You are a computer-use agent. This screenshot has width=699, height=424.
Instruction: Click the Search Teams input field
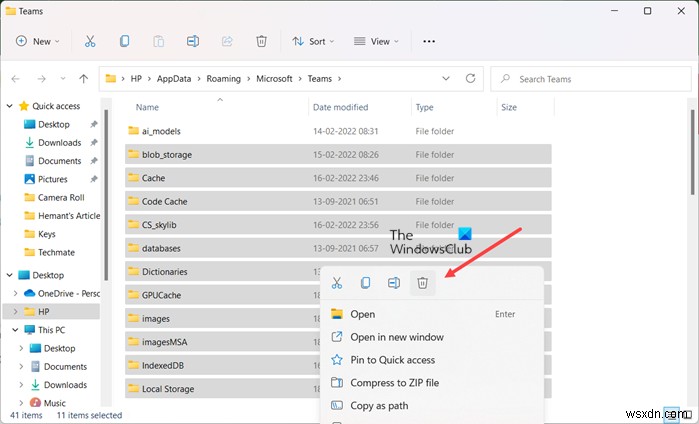click(x=591, y=79)
